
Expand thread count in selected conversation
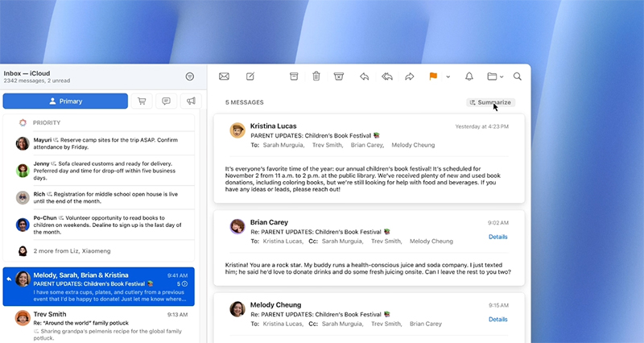coord(182,283)
